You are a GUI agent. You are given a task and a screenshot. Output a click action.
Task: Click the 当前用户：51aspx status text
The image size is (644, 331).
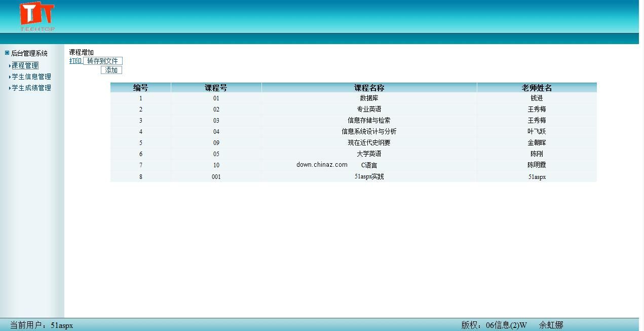pos(42,325)
